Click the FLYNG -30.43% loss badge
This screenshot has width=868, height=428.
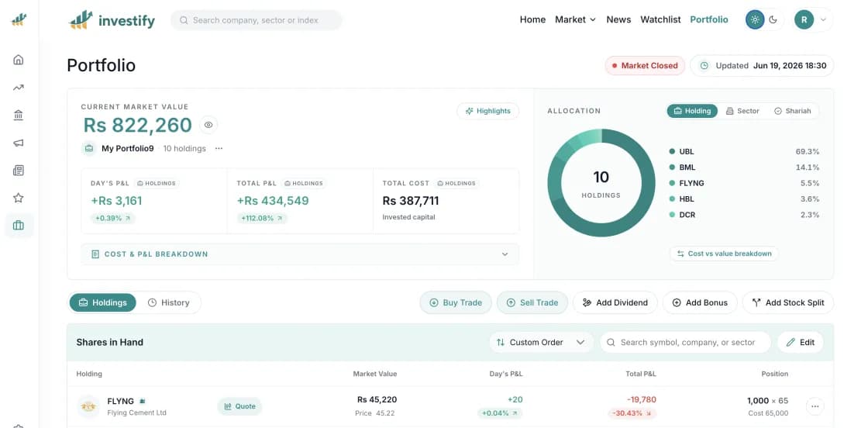click(632, 413)
